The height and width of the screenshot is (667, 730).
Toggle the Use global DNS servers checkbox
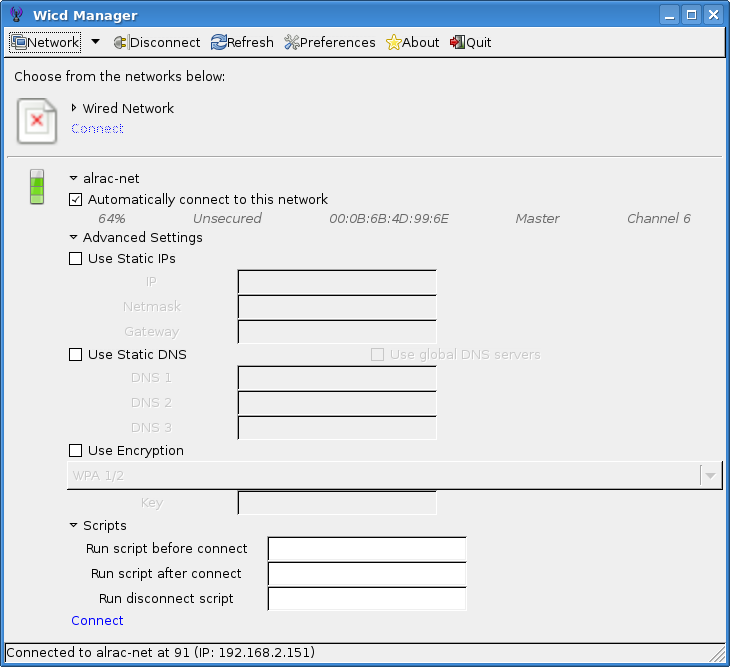(x=377, y=355)
